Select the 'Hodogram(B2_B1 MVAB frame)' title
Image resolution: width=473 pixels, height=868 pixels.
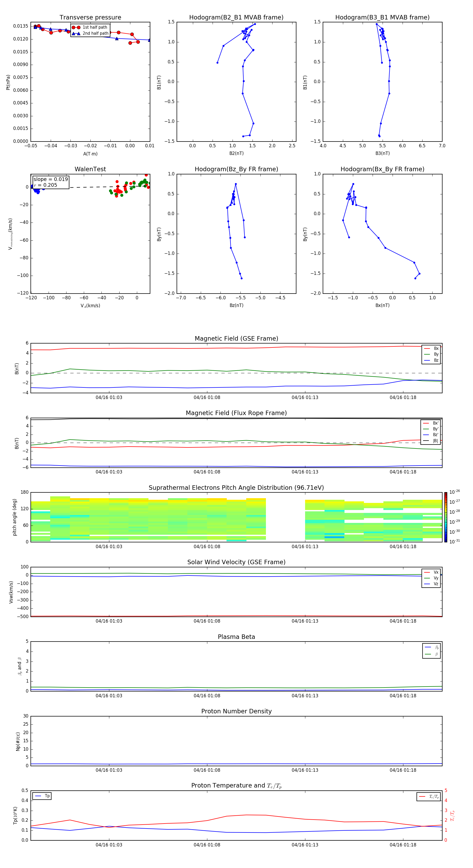click(236, 18)
